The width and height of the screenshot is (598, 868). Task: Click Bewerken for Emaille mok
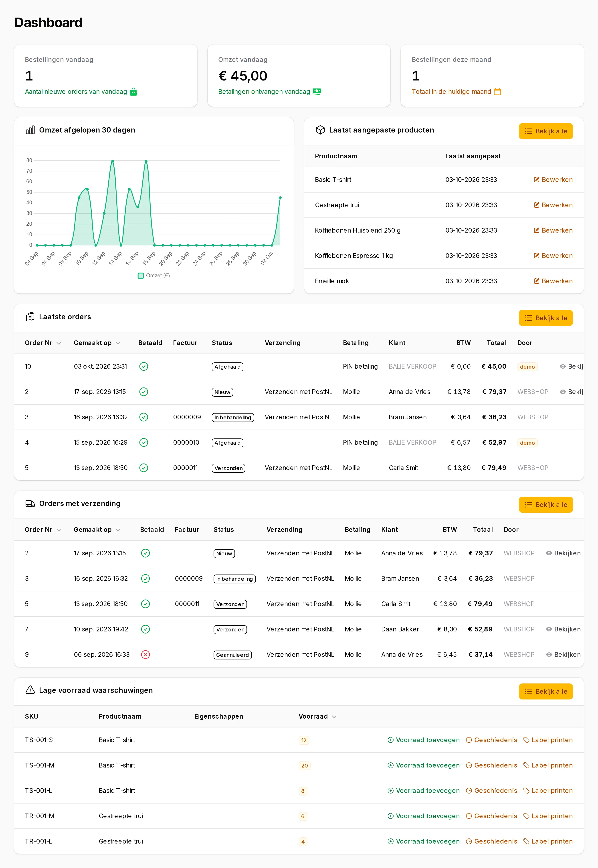[553, 281]
